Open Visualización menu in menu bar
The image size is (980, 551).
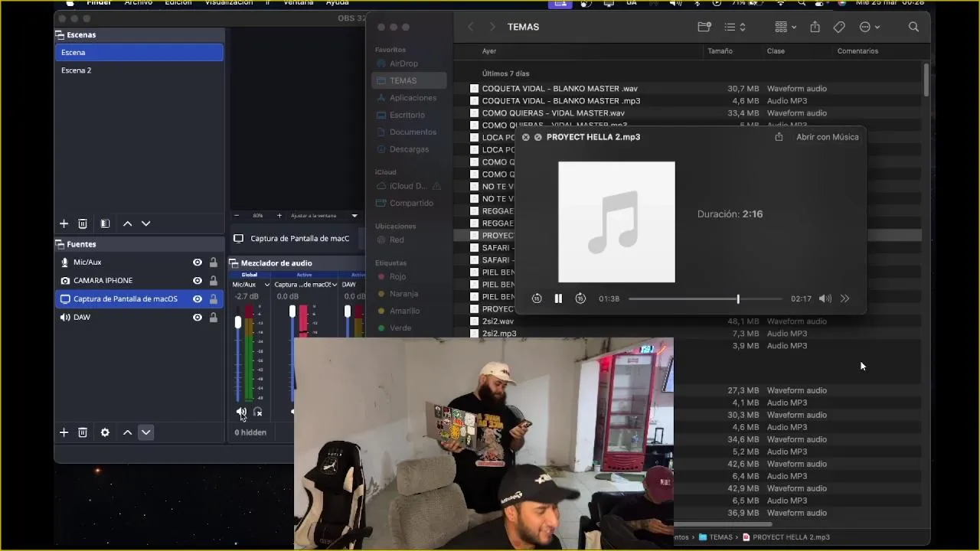point(229,3)
